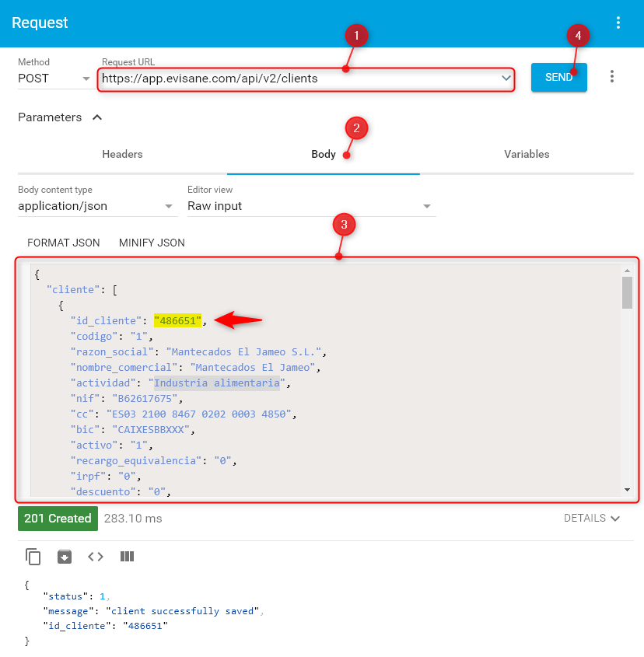Toggle the raw source view icon
Screen dimensions: 644x657
click(96, 556)
